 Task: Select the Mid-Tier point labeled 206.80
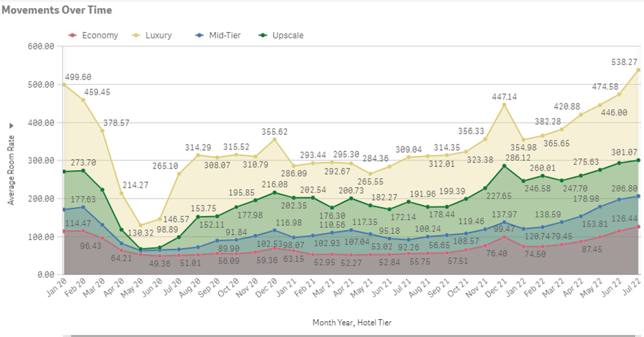(639, 196)
